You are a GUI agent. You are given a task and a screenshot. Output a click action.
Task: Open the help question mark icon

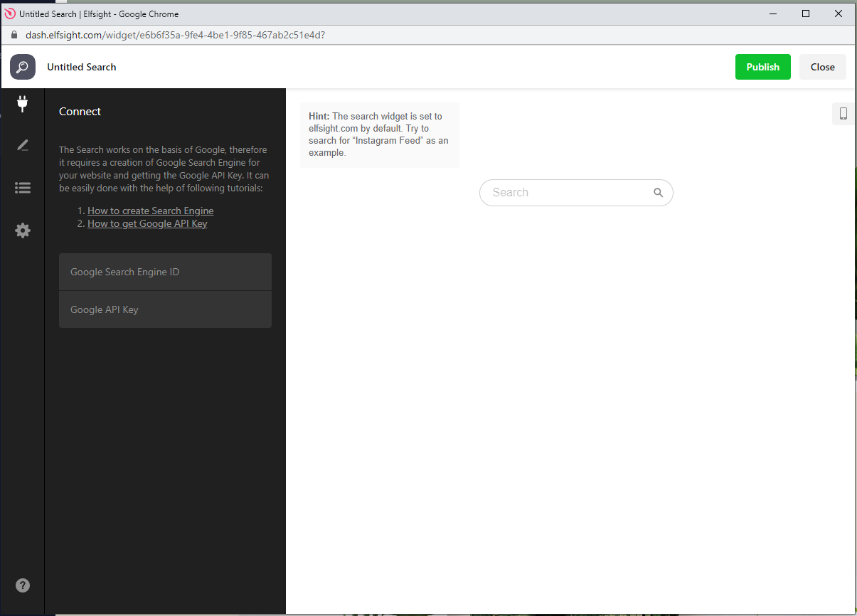pyautogui.click(x=23, y=585)
